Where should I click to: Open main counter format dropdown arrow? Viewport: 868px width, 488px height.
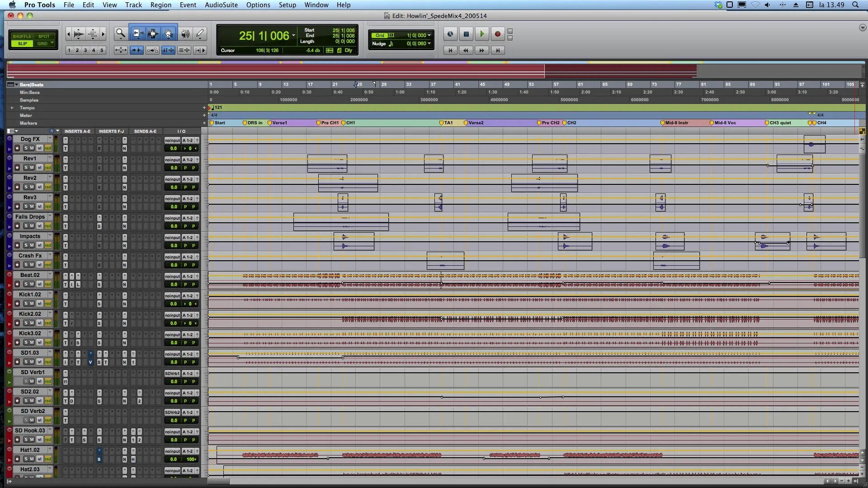coord(294,36)
